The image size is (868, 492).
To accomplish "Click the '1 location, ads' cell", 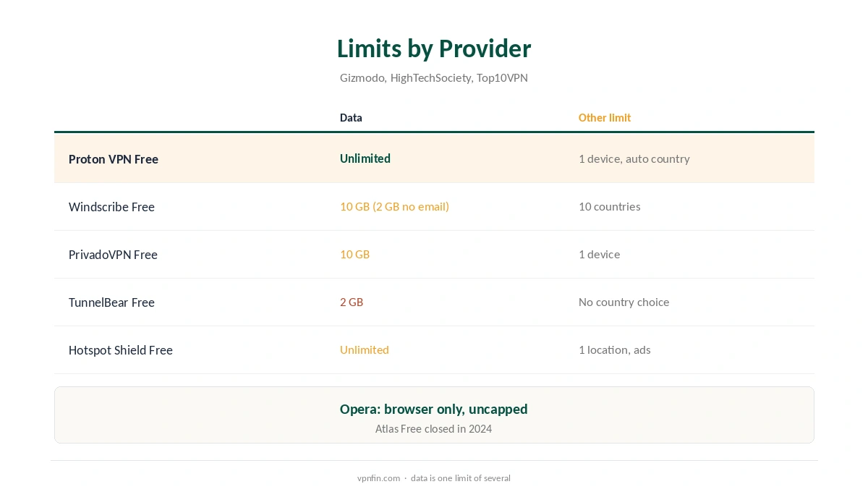I will 615,349.
